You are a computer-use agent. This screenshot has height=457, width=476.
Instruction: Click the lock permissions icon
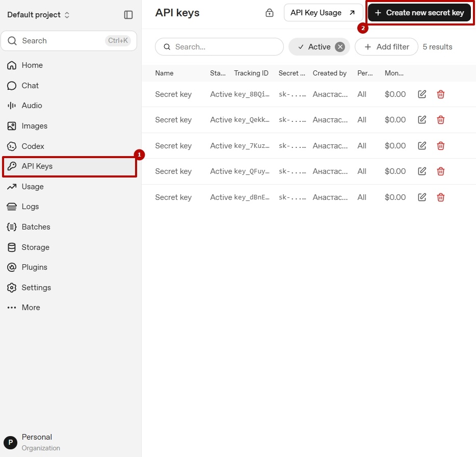pos(269,13)
